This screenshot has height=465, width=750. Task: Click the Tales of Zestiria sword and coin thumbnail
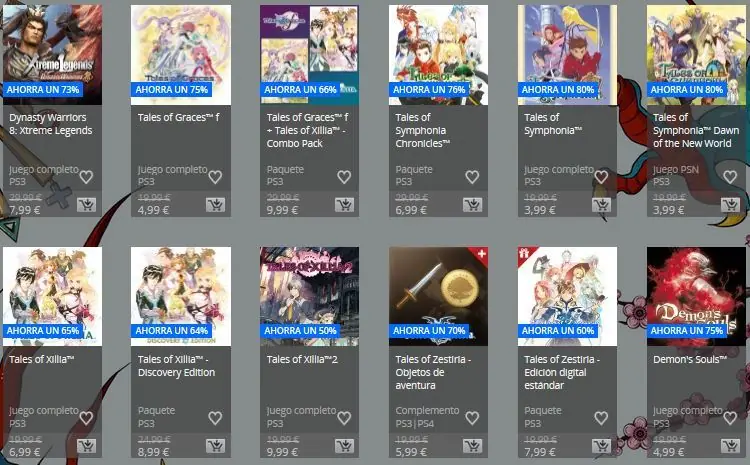tap(438, 296)
